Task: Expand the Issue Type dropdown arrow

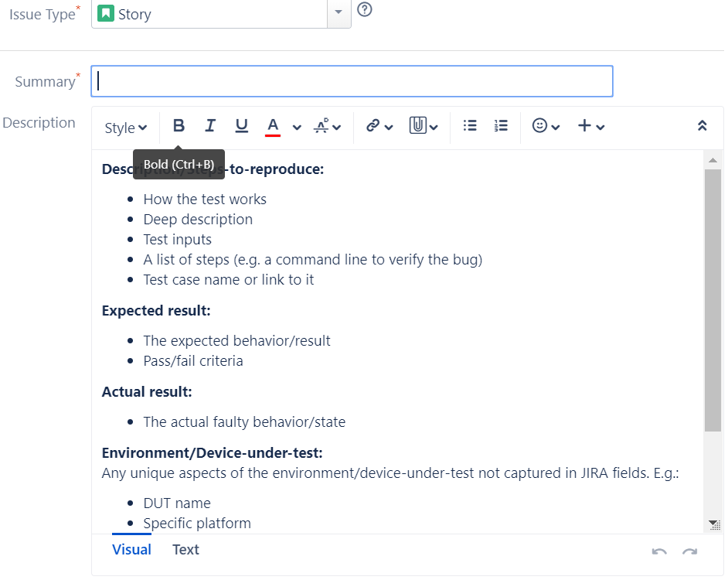Action: (338, 12)
